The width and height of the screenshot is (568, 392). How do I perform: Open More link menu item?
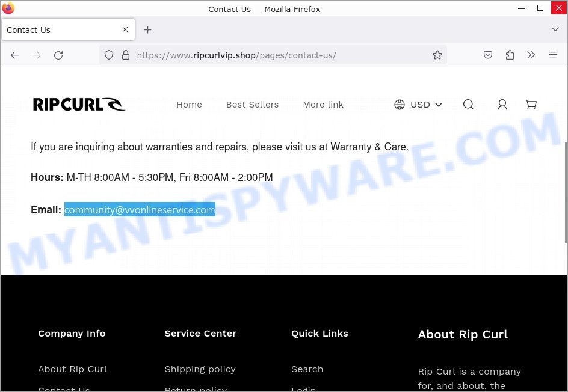[x=323, y=105]
